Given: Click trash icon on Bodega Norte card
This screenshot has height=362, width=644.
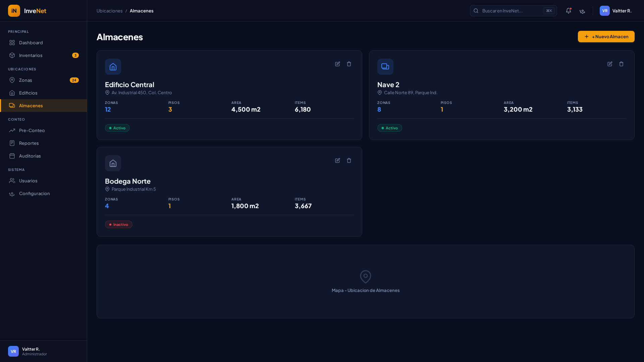Looking at the screenshot, I should (349, 161).
